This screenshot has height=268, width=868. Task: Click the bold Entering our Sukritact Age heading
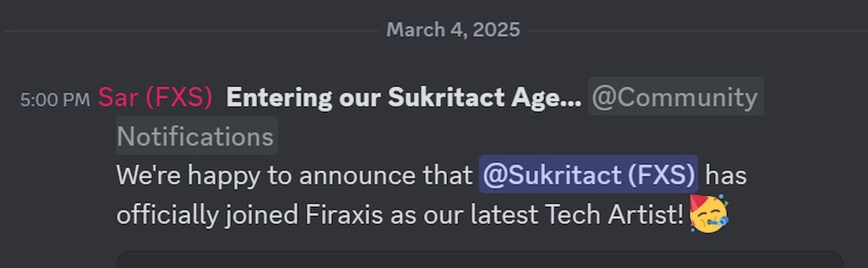pos(404,97)
